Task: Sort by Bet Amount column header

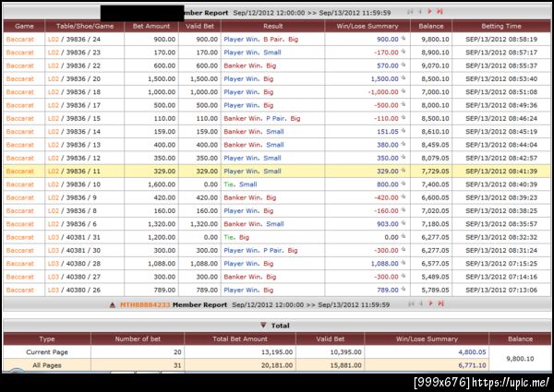Action: click(151, 26)
